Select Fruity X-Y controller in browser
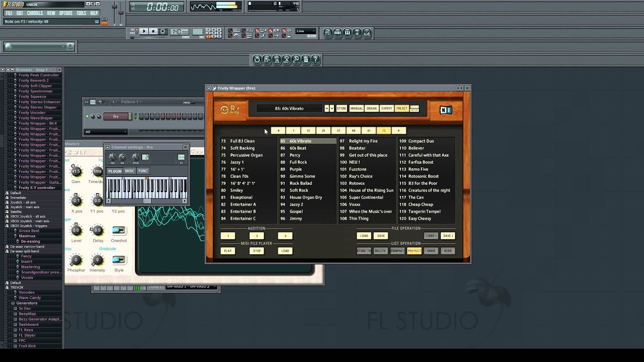Viewport: 644px width, 362px height. (37, 188)
